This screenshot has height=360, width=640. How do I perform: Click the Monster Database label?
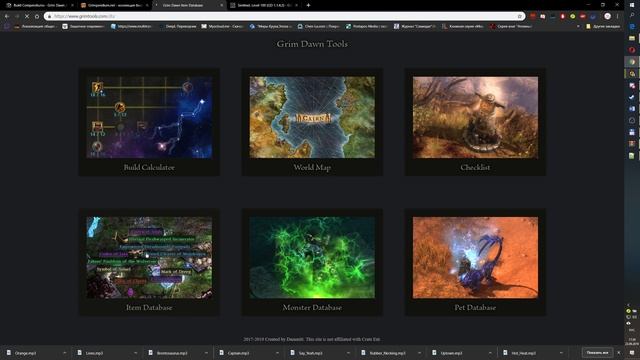pyautogui.click(x=312, y=307)
